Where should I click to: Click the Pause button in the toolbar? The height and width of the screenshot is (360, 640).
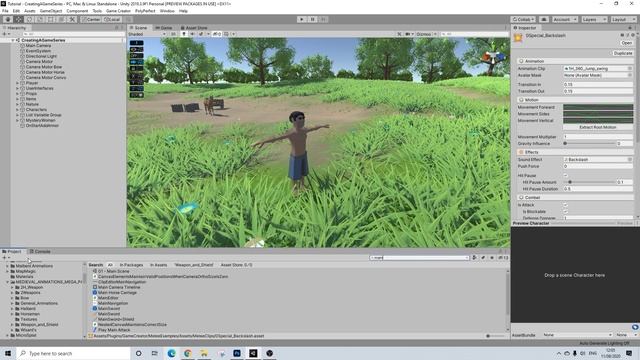(x=312, y=19)
